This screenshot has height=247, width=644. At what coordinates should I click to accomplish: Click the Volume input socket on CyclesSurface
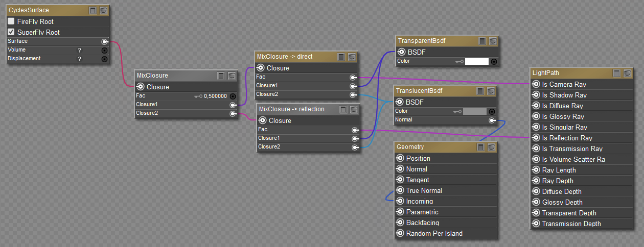coord(105,50)
